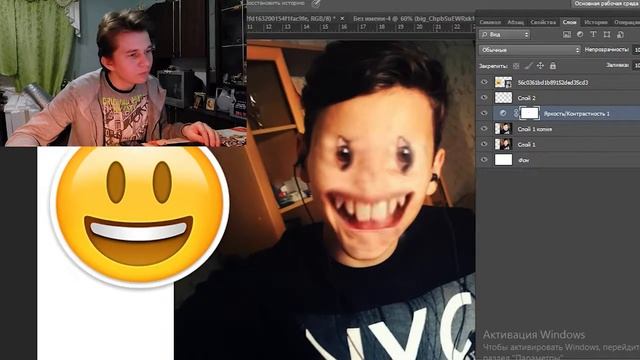Click the history brush icon in options bar
This screenshot has height=360, width=640.
(316, 4)
